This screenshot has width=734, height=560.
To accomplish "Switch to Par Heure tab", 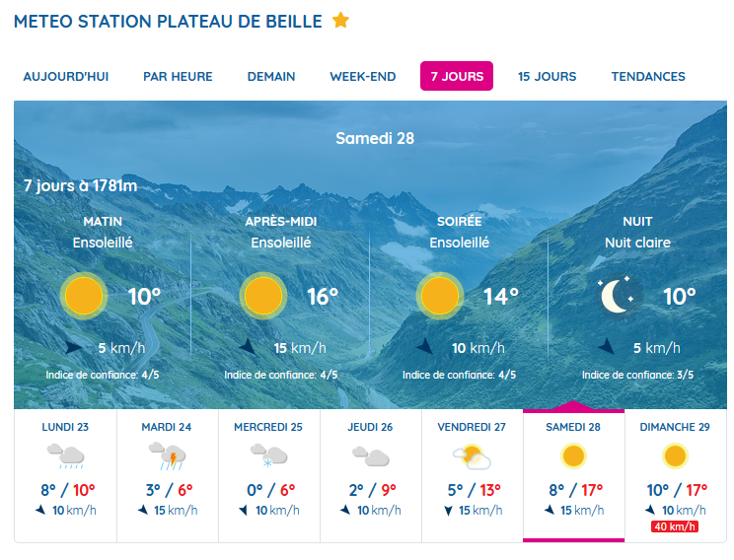I will [x=178, y=77].
